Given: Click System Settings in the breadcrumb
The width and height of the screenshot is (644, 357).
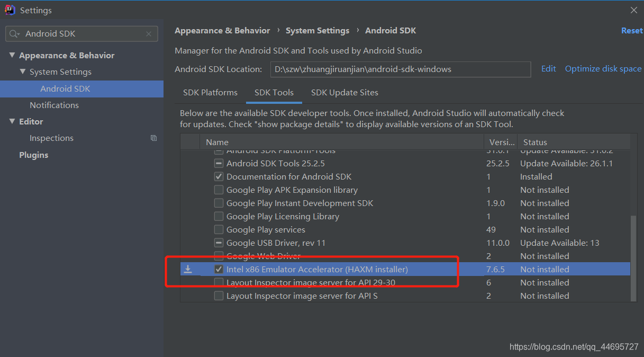Looking at the screenshot, I should coord(318,31).
